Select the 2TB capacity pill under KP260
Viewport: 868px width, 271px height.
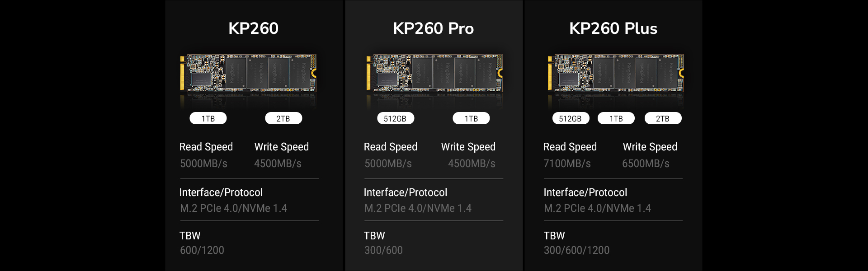[x=283, y=118]
